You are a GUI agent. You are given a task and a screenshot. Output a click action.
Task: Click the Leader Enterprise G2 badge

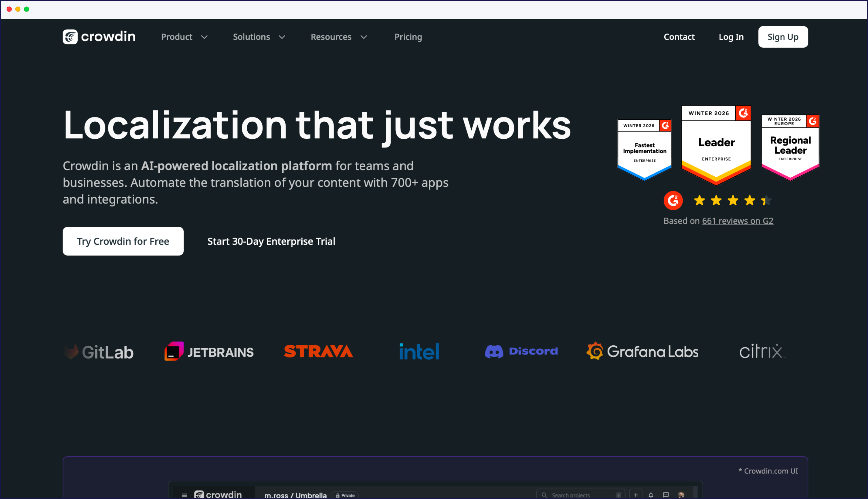(x=716, y=144)
